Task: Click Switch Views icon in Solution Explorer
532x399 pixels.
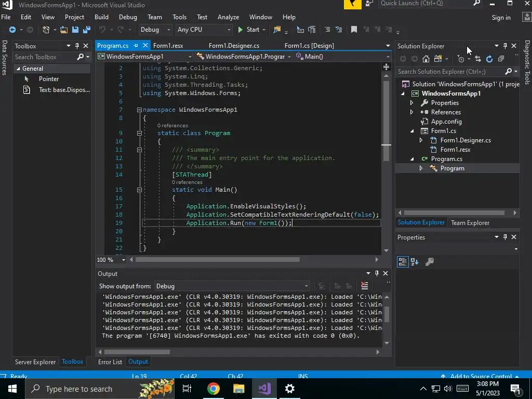Action: click(x=437, y=59)
